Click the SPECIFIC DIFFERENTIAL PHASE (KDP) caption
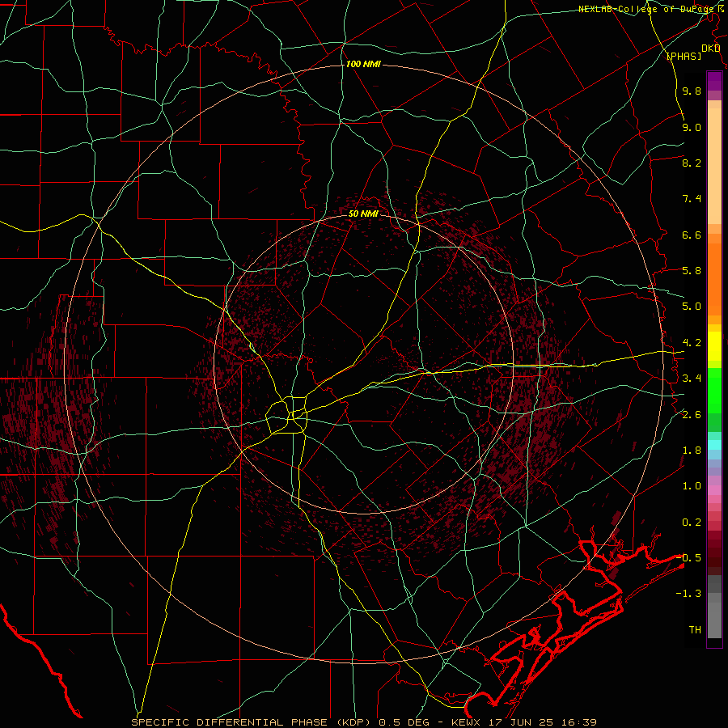Screen dimensions: 728x728 click(x=252, y=722)
